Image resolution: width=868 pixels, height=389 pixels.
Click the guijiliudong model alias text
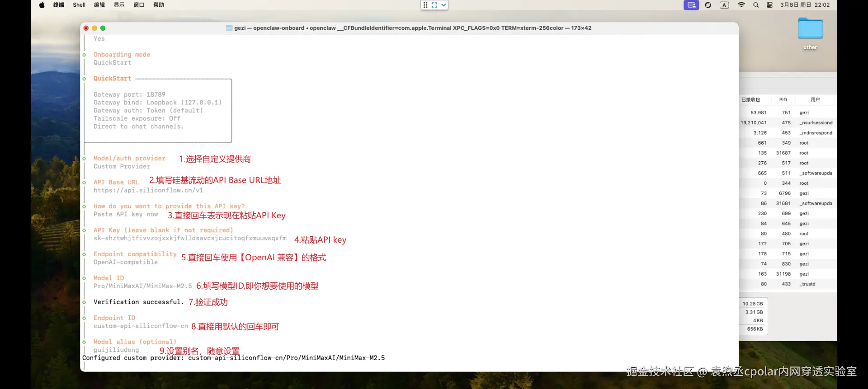click(x=116, y=350)
